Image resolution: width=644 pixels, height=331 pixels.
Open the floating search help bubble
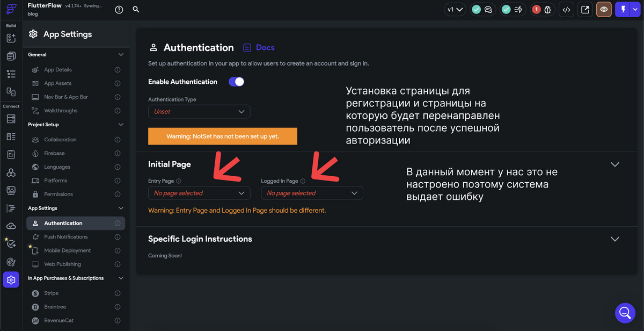coord(625,312)
